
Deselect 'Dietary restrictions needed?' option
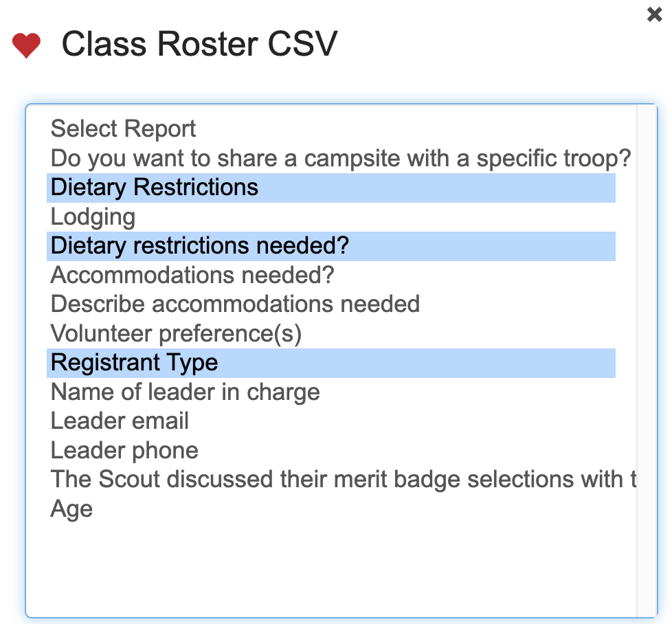(x=200, y=246)
